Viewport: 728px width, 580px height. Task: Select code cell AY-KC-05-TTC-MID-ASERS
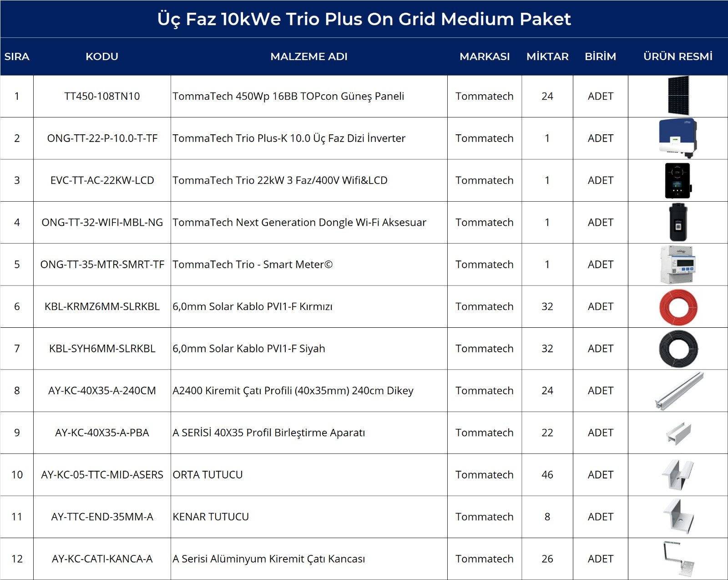tap(102, 475)
